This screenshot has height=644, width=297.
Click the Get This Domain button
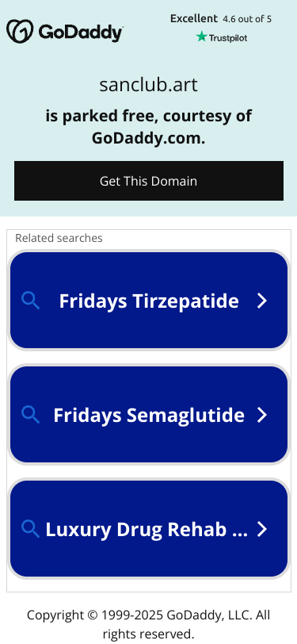coord(149,181)
